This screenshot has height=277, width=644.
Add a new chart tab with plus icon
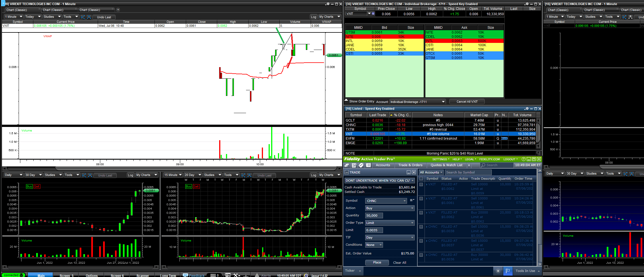click(x=118, y=10)
